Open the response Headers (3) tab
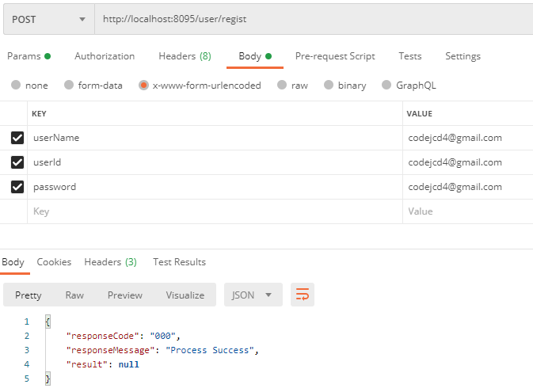Image resolution: width=533 pixels, height=392 pixels. click(x=110, y=262)
